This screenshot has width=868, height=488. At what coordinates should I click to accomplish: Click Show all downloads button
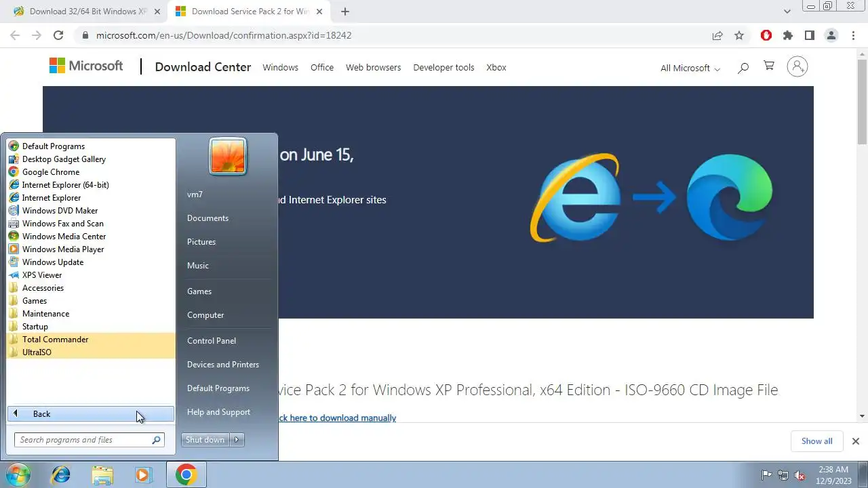[x=816, y=441]
